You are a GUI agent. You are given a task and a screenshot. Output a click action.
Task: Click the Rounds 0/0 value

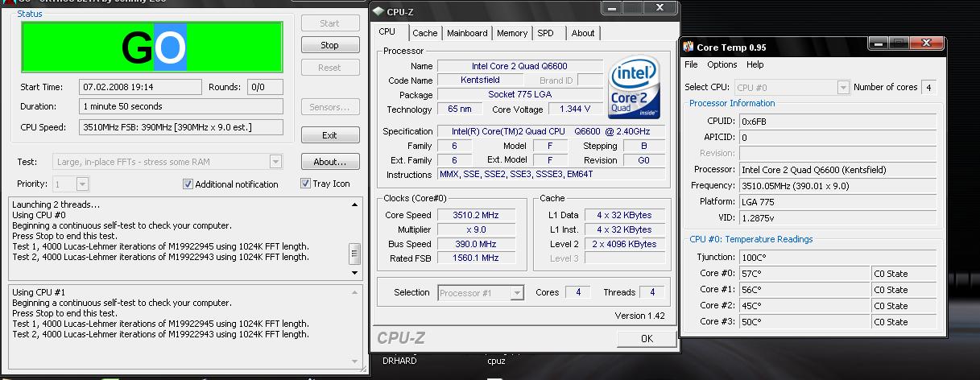[265, 87]
